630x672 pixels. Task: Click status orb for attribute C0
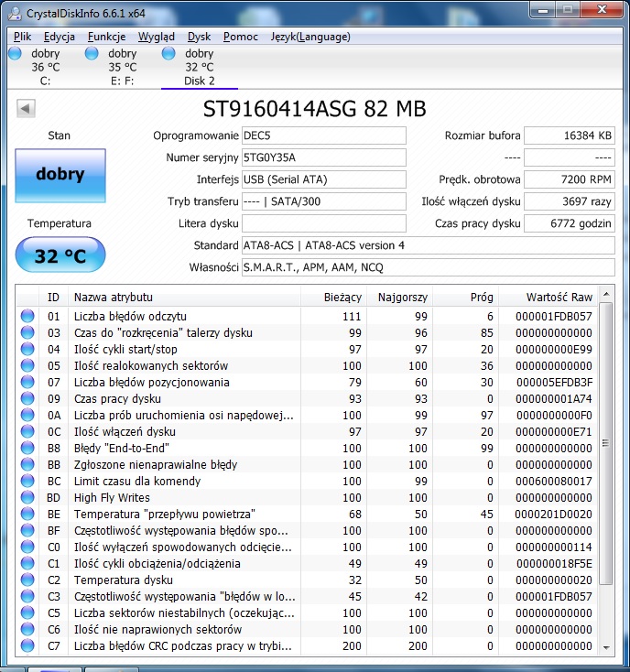[27, 547]
